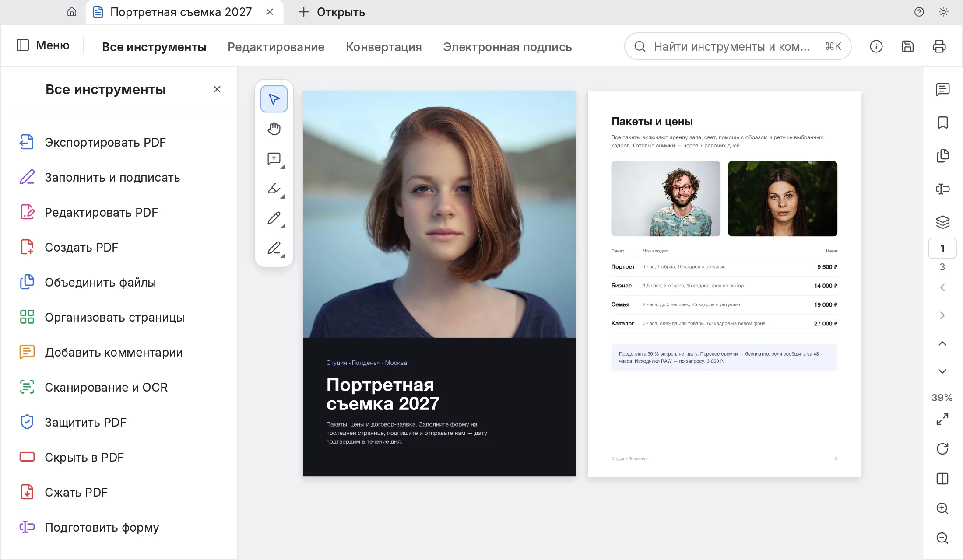Toggle light/dark theme sun icon
This screenshot has width=963, height=560.
944,12
